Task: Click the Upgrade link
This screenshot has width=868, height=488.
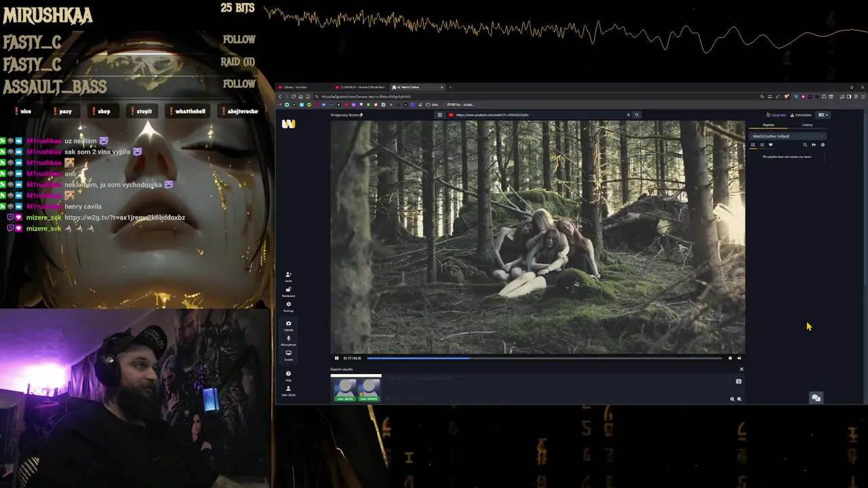Action: coord(776,115)
